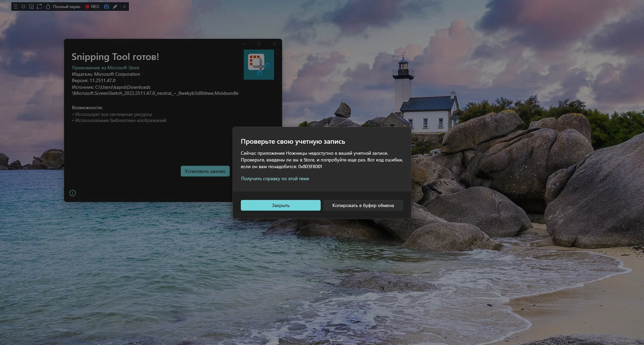This screenshot has width=644, height=345.
Task: Open the pencil annotation tool
Action: point(115,7)
